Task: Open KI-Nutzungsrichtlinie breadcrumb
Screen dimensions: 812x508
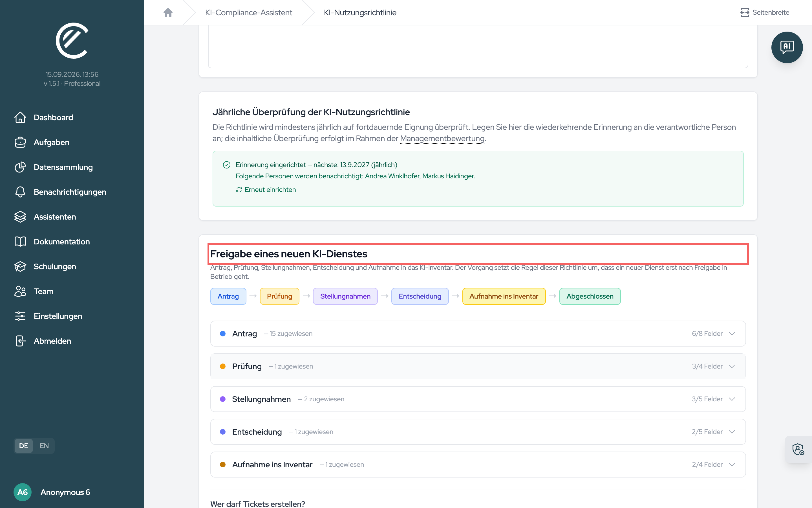Action: pos(360,12)
